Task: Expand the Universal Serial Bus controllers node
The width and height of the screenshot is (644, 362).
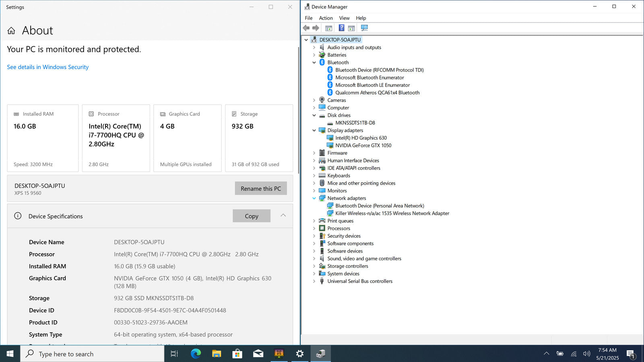Action: 314,282
